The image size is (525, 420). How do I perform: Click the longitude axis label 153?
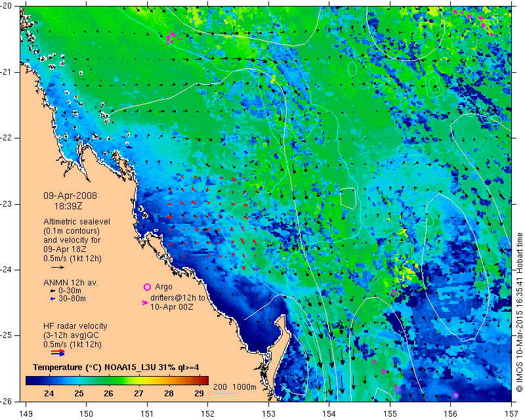268,413
